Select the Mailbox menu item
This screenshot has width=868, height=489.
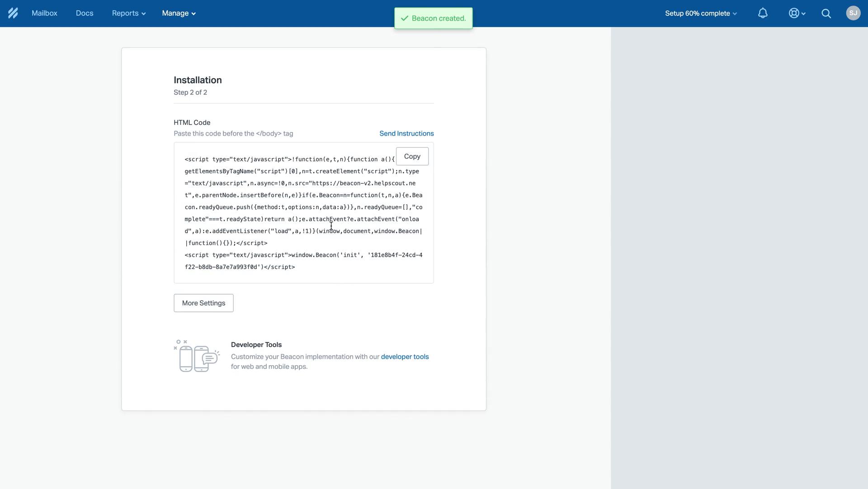click(45, 13)
